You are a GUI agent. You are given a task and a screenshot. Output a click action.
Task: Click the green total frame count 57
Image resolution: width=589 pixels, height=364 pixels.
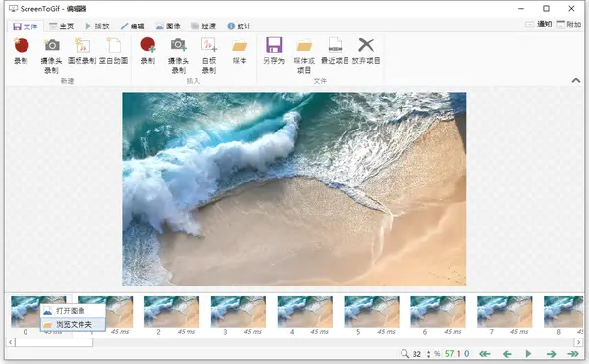click(x=449, y=354)
